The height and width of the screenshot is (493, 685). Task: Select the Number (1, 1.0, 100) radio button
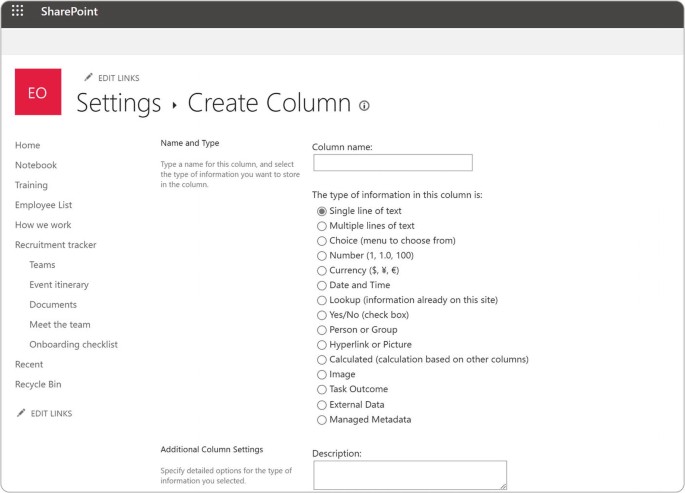322,256
